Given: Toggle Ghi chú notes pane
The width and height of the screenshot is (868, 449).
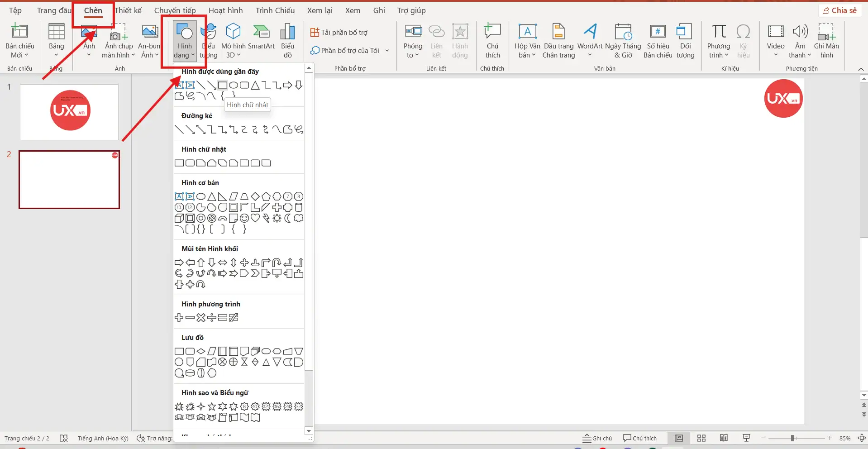Looking at the screenshot, I should coord(597,438).
